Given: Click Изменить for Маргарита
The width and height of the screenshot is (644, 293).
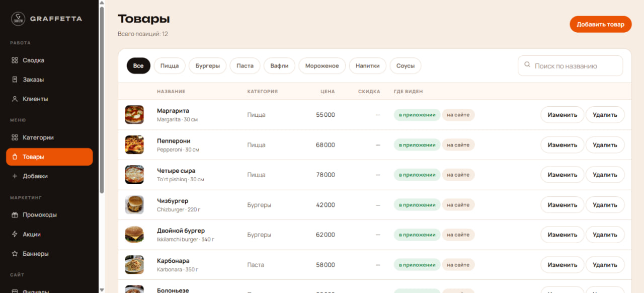Looking at the screenshot, I should pos(562,115).
